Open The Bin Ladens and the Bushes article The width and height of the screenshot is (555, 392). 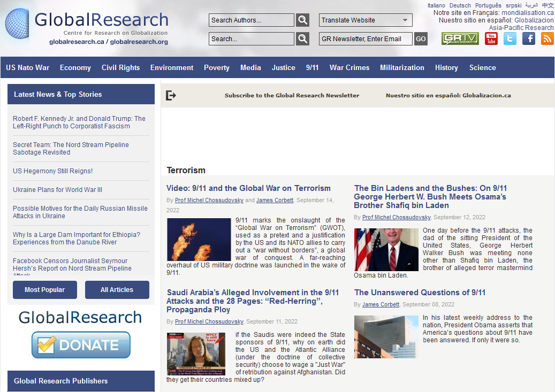(x=430, y=197)
